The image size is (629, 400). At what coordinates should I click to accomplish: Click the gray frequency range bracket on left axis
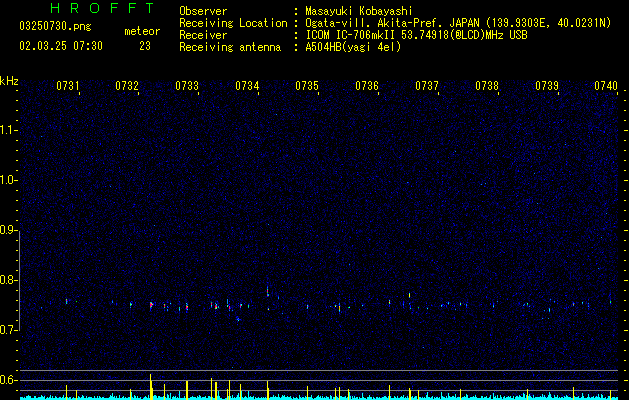click(x=19, y=280)
